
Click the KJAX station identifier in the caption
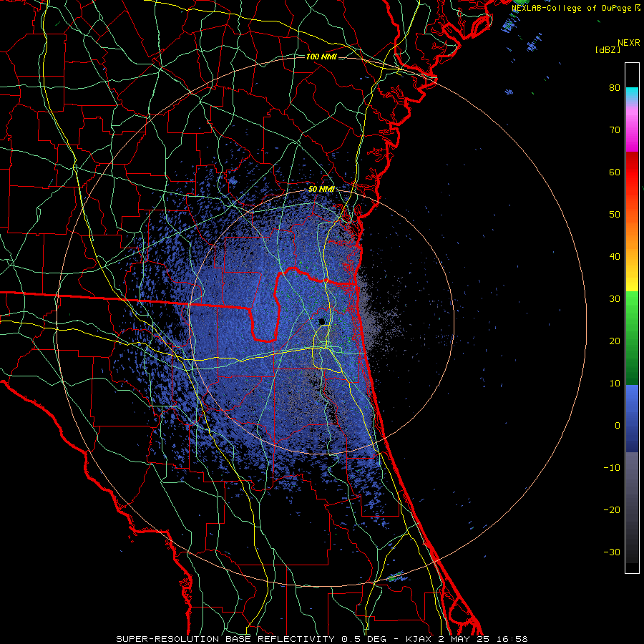pos(418,639)
